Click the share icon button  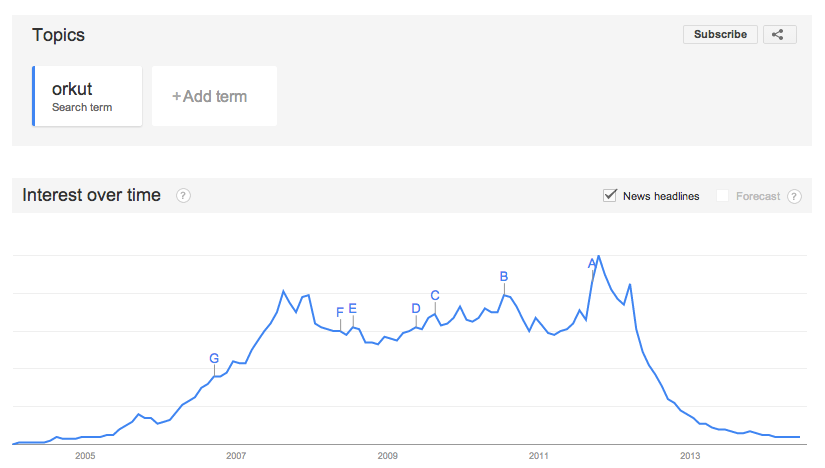779,35
